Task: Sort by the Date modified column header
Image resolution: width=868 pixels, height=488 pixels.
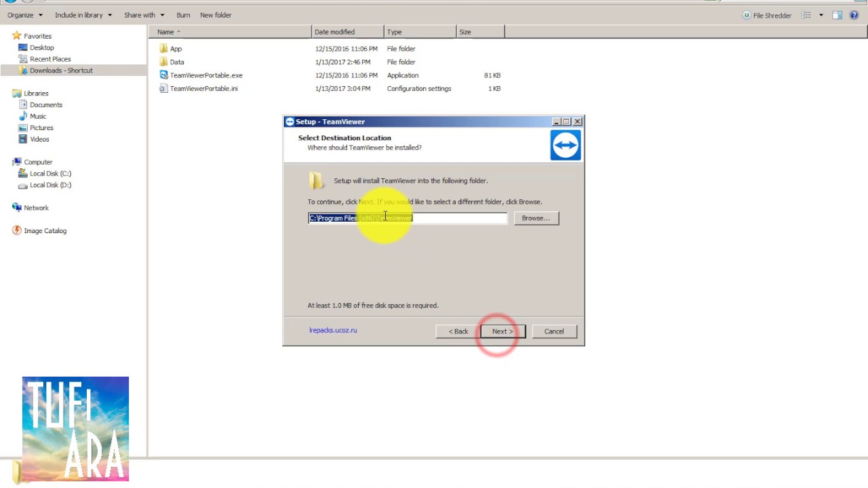Action: coord(348,32)
